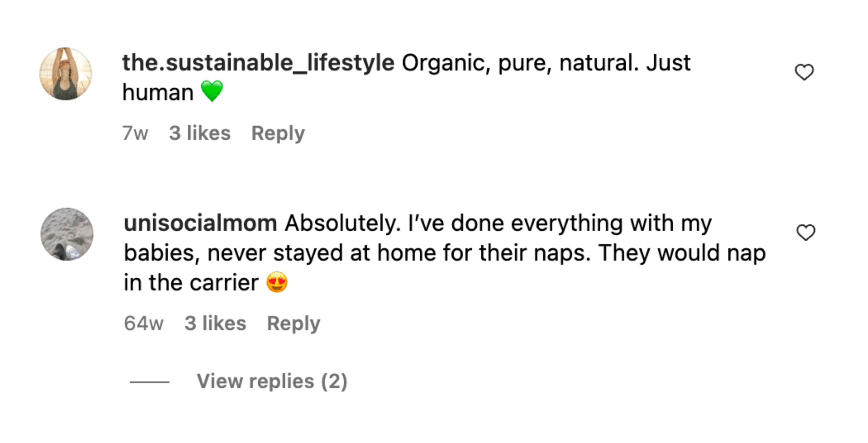Viewport: 868px width, 443px height.
Task: Click the heart-eyes emoji after "carrier"
Action: coord(277,282)
